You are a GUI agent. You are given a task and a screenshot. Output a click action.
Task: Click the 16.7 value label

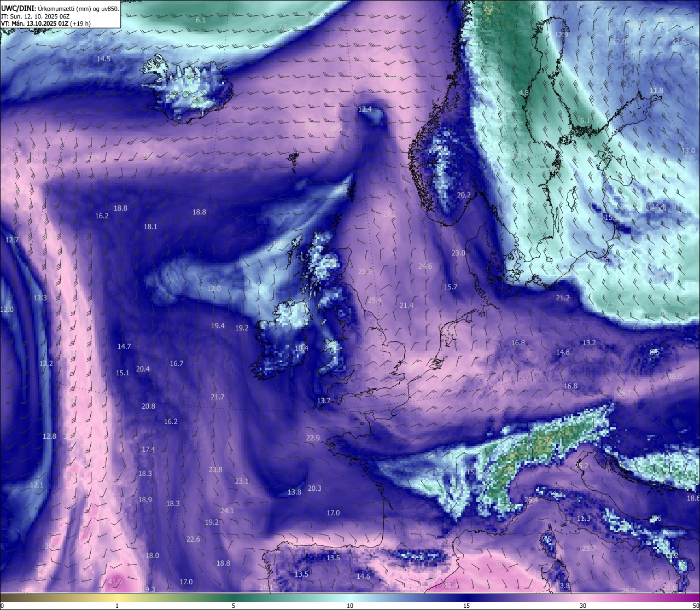click(177, 363)
